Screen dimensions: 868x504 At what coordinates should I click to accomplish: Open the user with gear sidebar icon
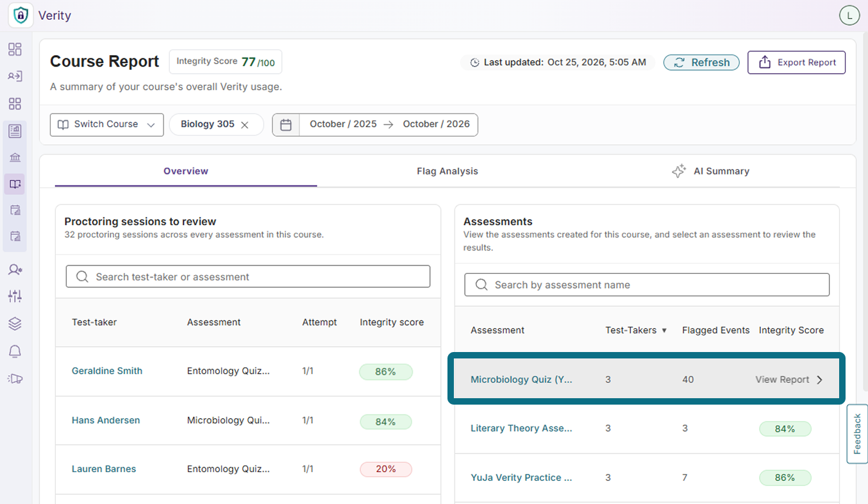pos(15,270)
